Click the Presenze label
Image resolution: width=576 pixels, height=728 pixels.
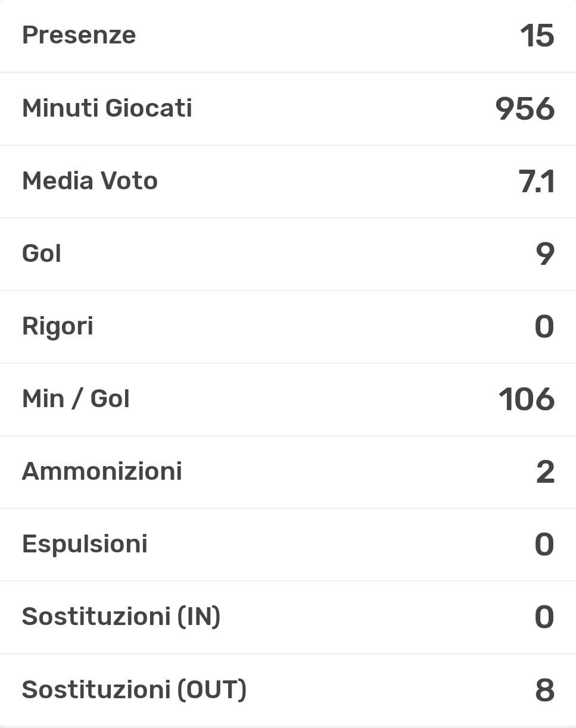coord(79,36)
